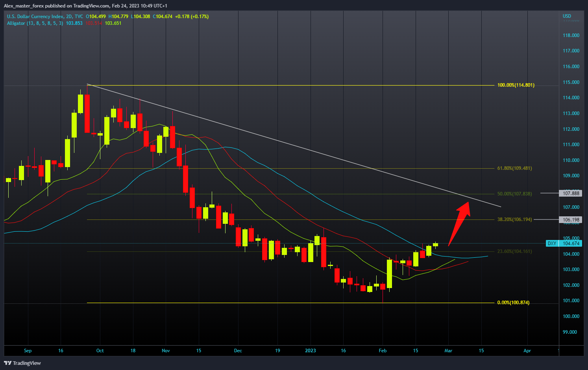
Task: Click the USD currency label on price axis
Action: pyautogui.click(x=567, y=16)
